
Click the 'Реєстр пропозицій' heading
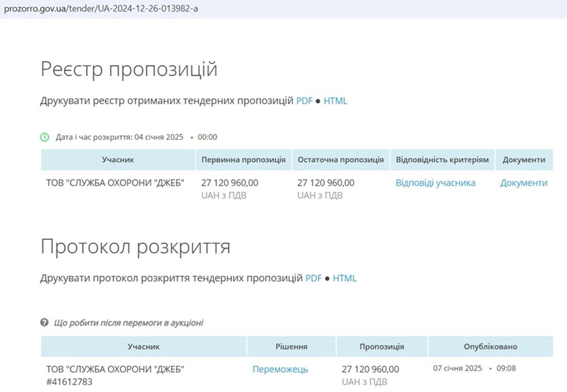pyautogui.click(x=129, y=70)
